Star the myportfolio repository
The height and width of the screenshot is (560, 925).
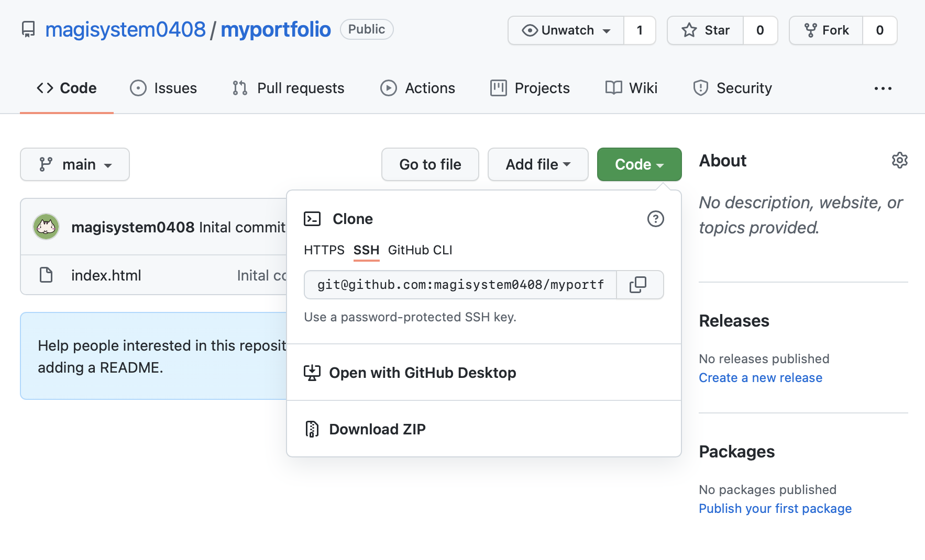[x=706, y=30]
